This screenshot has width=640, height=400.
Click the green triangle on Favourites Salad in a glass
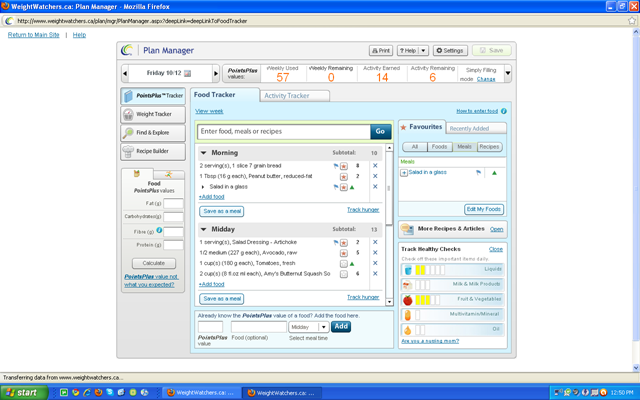pos(494,173)
